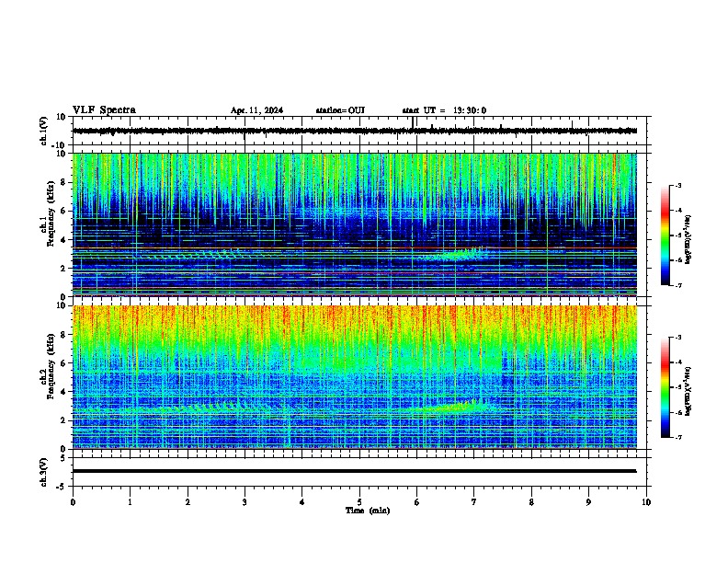The width and height of the screenshot is (728, 563).
Task: Click the "-7" tick on ch.2 colorbar
Action: point(677,437)
